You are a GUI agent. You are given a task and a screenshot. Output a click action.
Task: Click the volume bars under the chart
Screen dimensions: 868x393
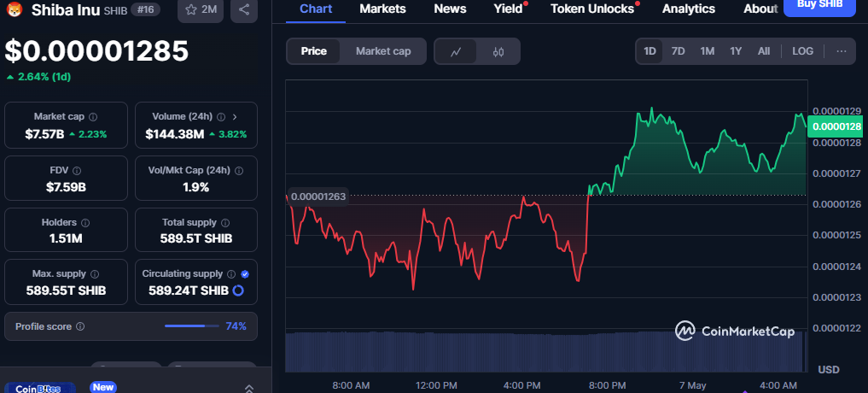point(545,351)
